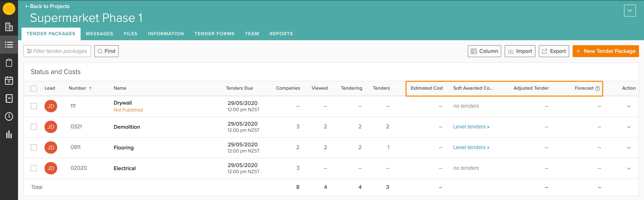Open the clipboard sidebar icon
Viewport: 644px width, 200px height.
pos(9,63)
